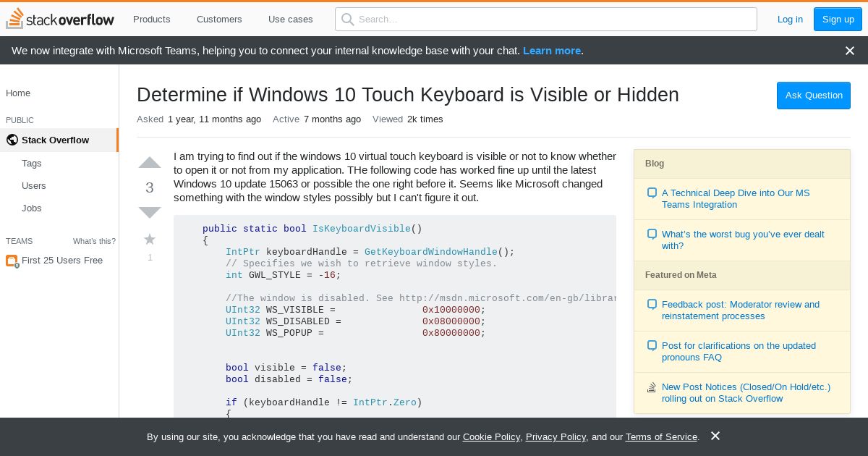Click the Active 7 months ago text

[317, 119]
